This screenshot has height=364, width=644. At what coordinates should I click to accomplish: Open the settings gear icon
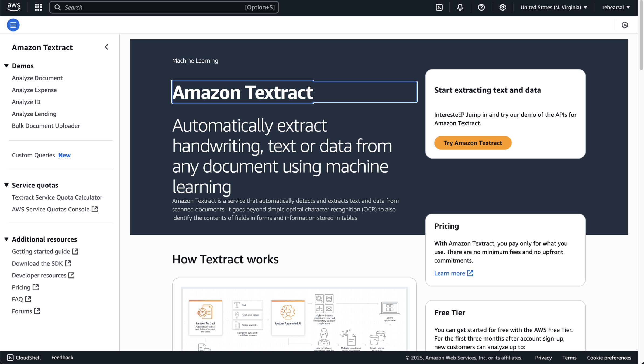point(502,7)
